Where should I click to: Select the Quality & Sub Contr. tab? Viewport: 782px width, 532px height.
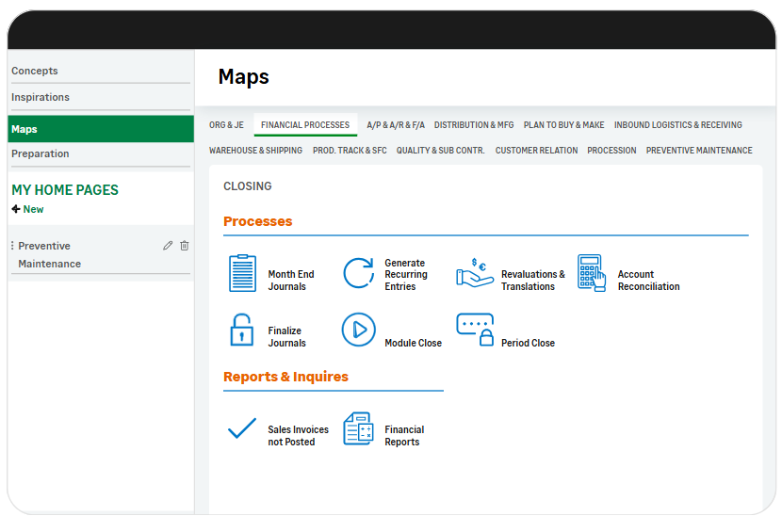point(440,151)
